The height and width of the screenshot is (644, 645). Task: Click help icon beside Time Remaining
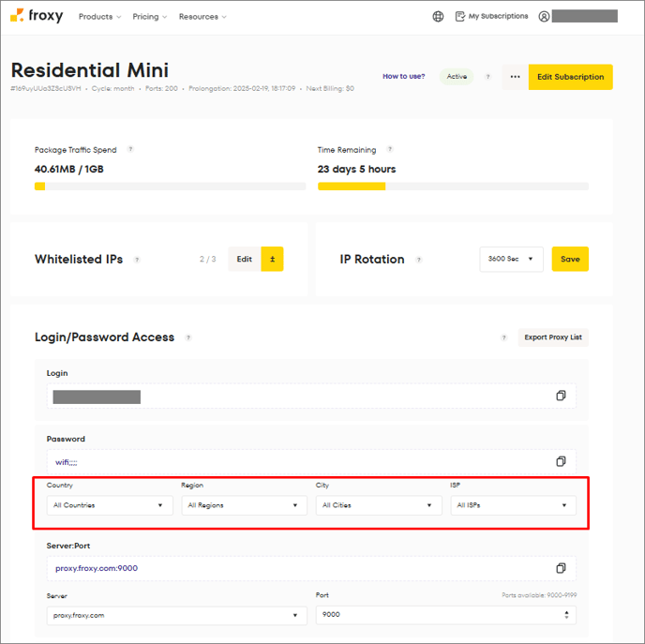tap(390, 149)
